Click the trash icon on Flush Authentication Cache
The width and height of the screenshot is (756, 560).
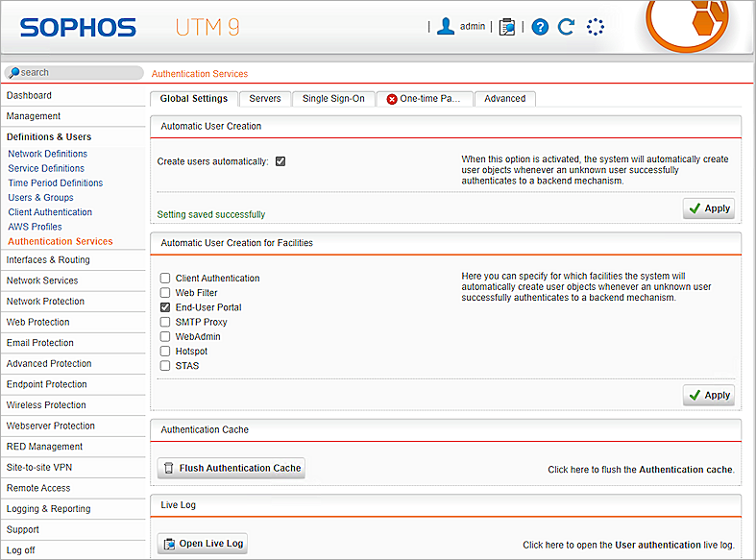pos(169,468)
